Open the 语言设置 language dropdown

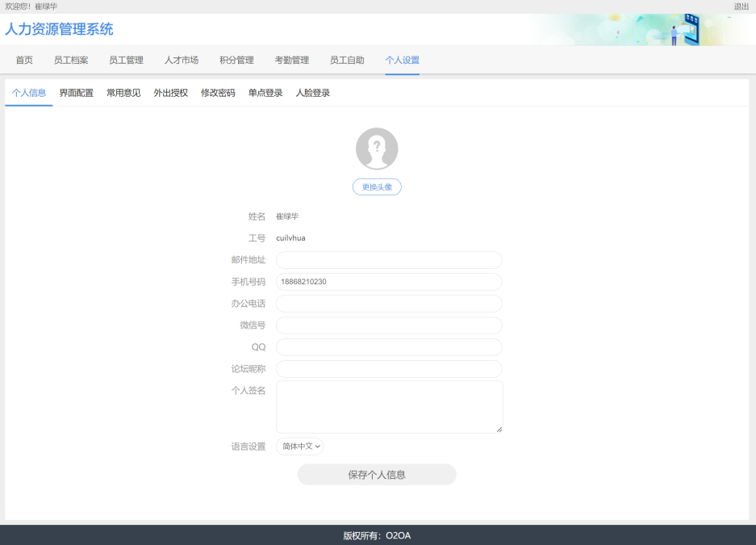click(299, 446)
